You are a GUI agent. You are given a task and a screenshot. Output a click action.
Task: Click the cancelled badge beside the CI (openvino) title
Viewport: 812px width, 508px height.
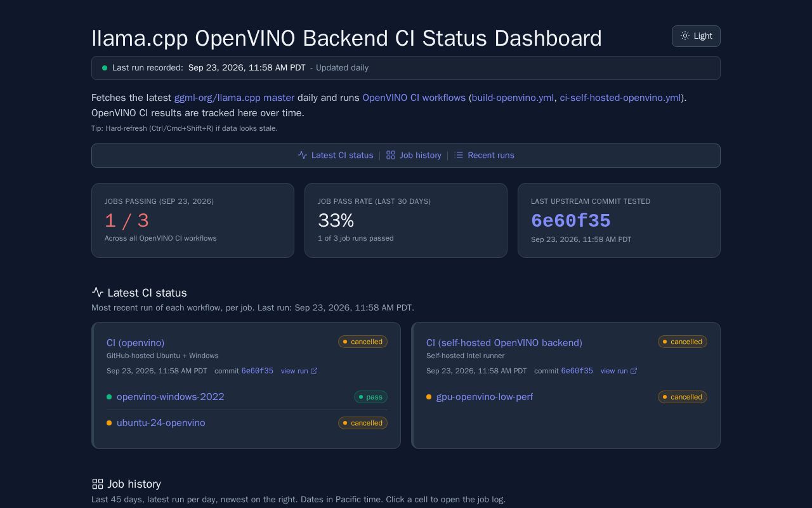(363, 342)
